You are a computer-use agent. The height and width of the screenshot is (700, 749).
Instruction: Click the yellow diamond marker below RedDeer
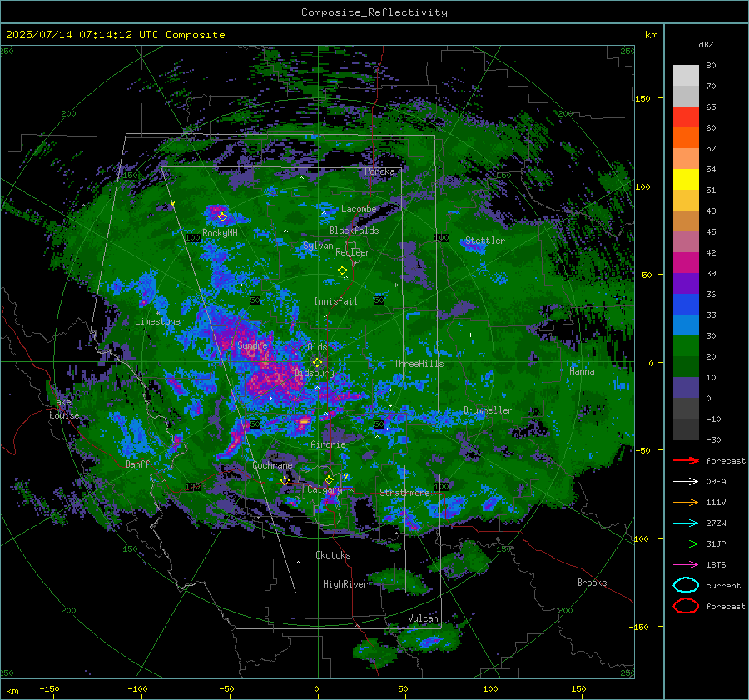point(343,270)
